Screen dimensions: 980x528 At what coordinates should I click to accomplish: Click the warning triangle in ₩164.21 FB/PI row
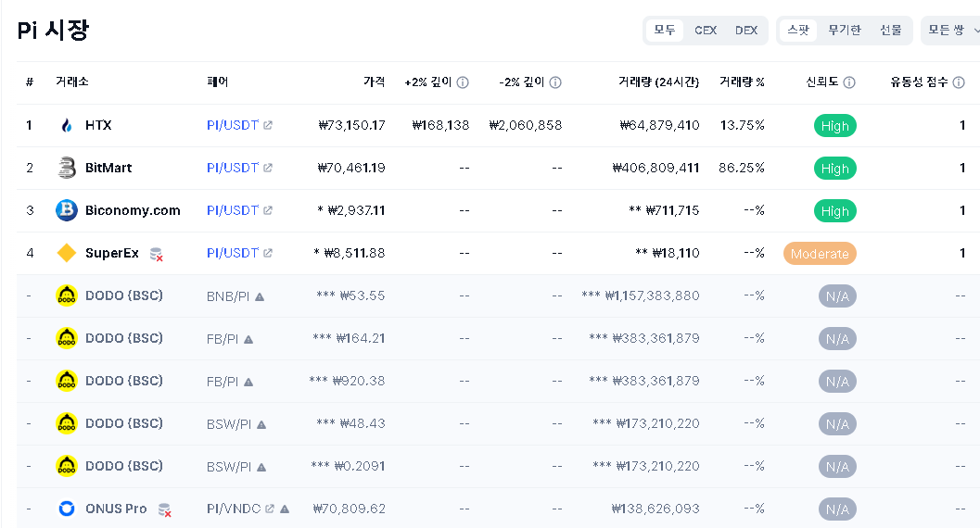click(x=248, y=340)
